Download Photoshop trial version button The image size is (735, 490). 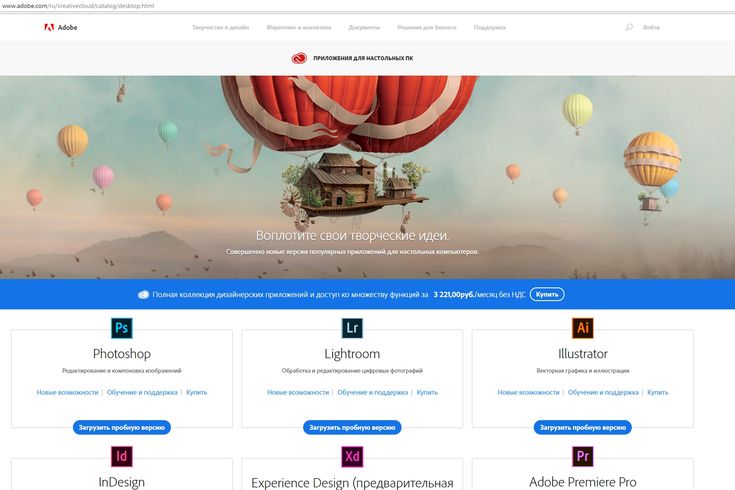pyautogui.click(x=121, y=428)
